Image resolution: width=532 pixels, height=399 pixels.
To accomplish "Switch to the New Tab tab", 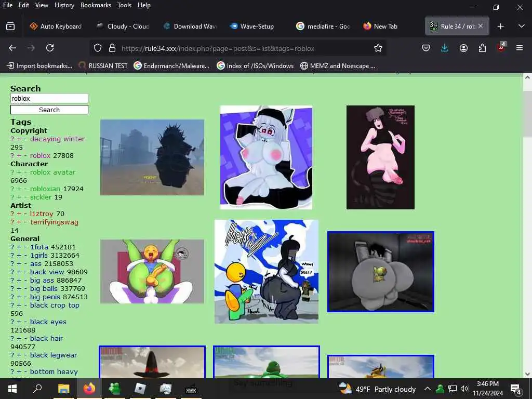I will [x=389, y=26].
